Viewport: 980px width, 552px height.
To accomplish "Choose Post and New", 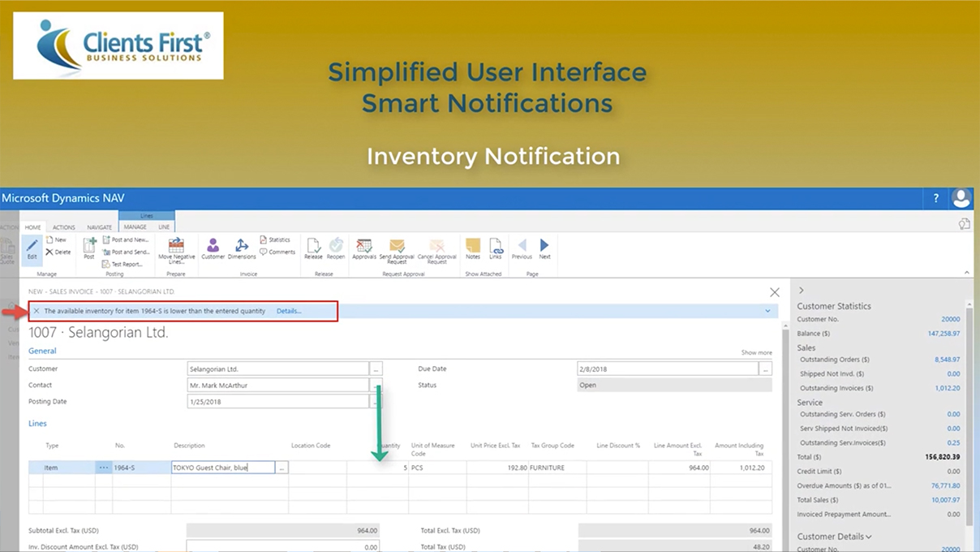I will pyautogui.click(x=125, y=240).
